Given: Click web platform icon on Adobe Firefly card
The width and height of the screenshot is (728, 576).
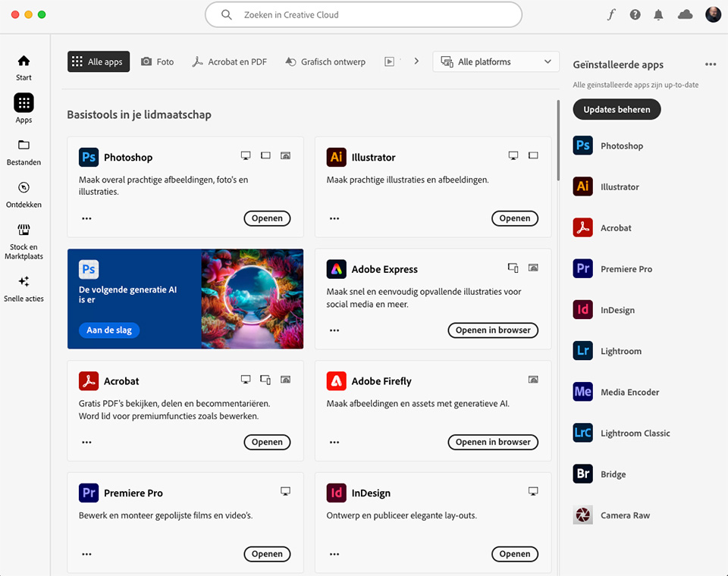Looking at the screenshot, I should click(x=533, y=380).
